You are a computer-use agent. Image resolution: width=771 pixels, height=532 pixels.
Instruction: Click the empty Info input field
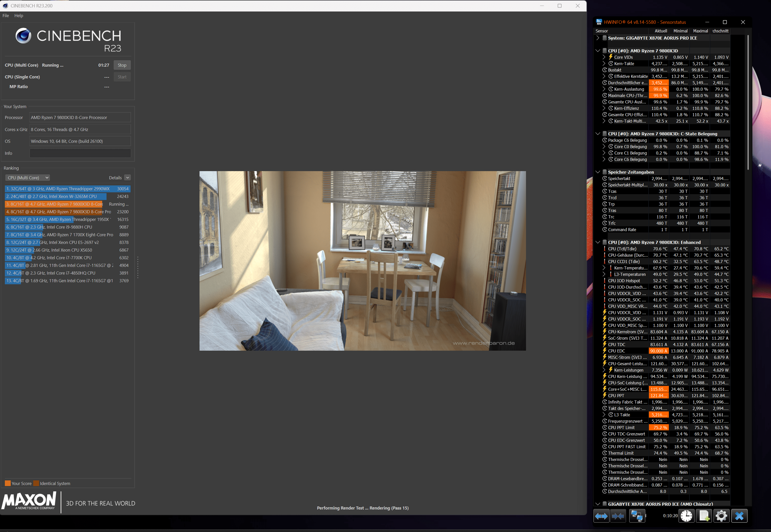pos(80,153)
